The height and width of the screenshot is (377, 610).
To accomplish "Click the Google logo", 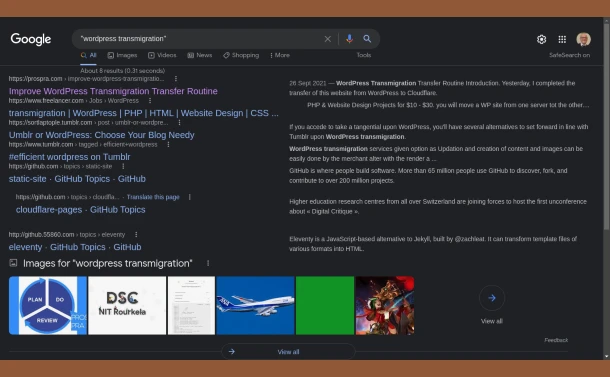I will click(x=31, y=39).
